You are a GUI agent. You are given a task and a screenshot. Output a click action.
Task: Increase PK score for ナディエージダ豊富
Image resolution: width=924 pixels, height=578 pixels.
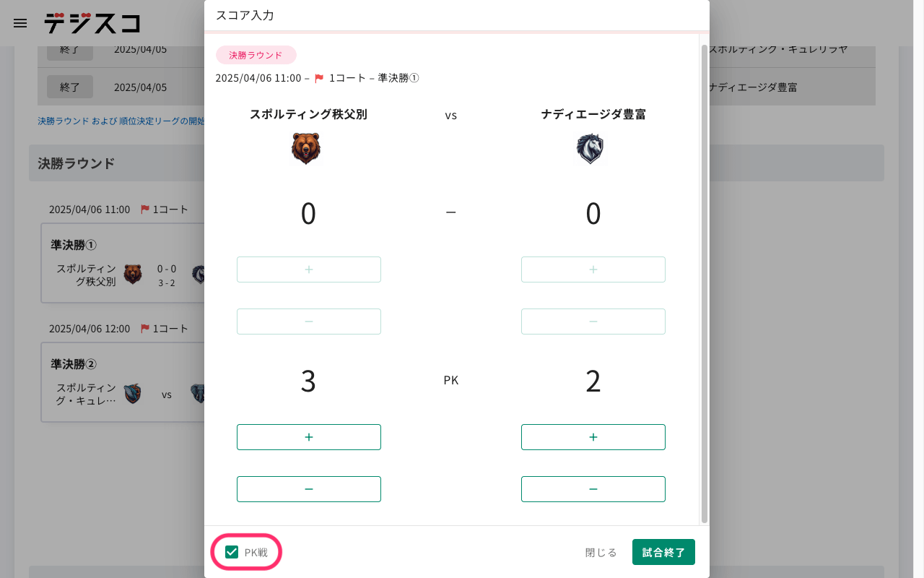(593, 437)
